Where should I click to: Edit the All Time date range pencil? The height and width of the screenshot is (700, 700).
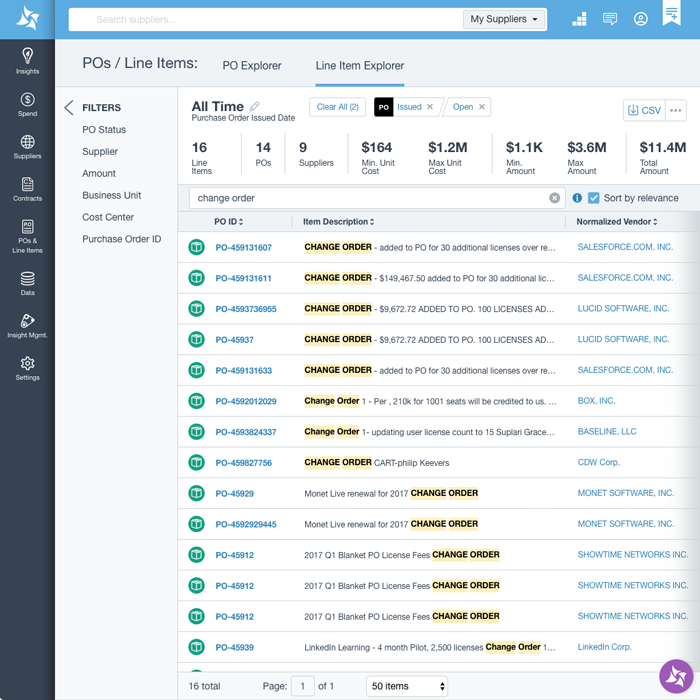tap(255, 106)
